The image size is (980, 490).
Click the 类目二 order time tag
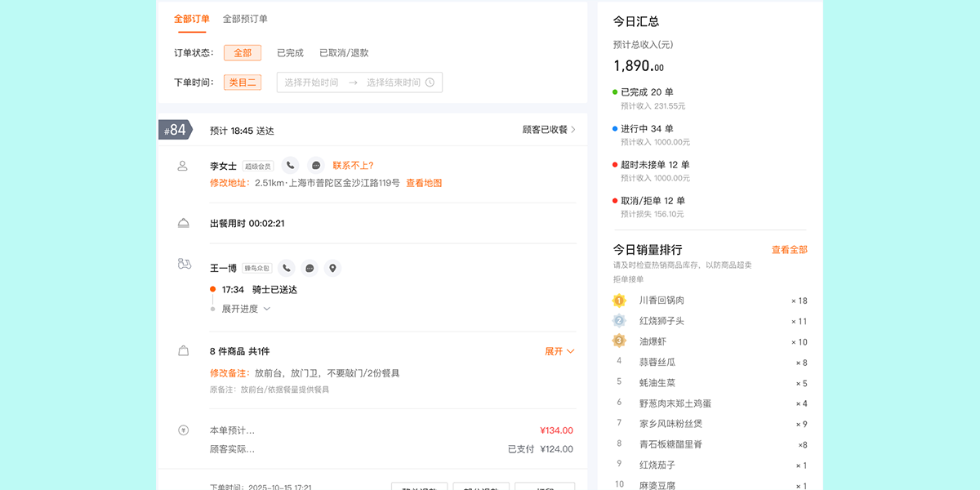[x=243, y=82]
